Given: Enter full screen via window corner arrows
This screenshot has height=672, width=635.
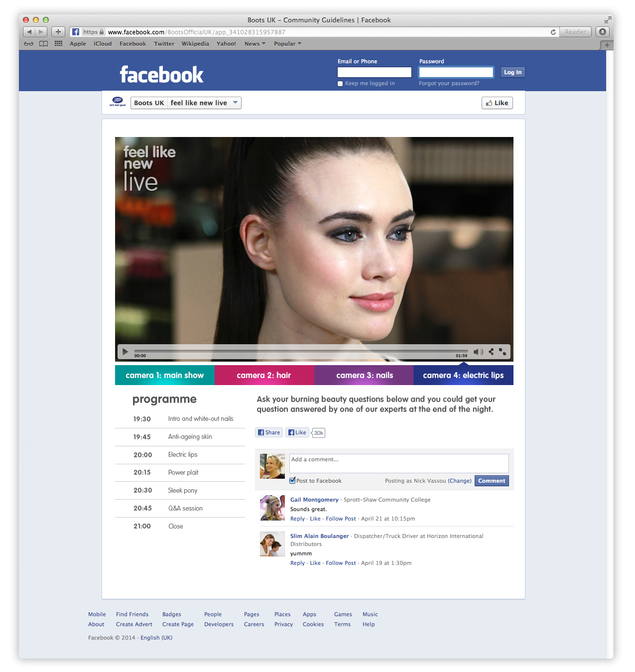Looking at the screenshot, I should 608,20.
